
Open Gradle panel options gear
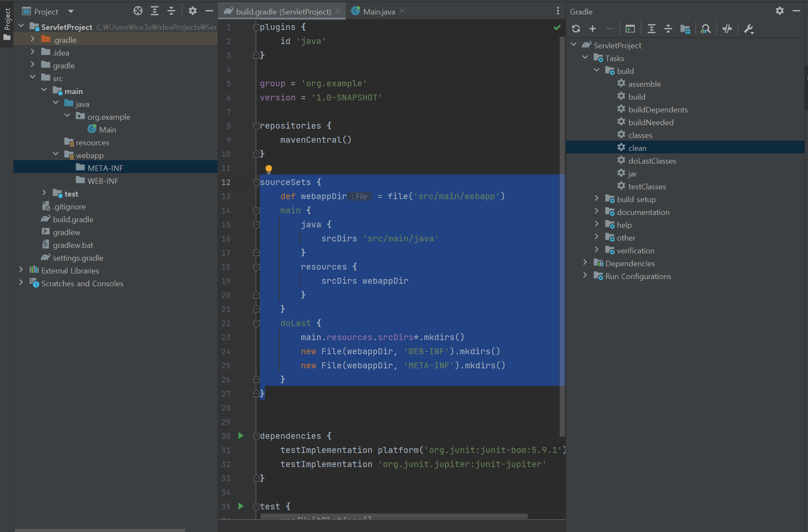point(780,11)
